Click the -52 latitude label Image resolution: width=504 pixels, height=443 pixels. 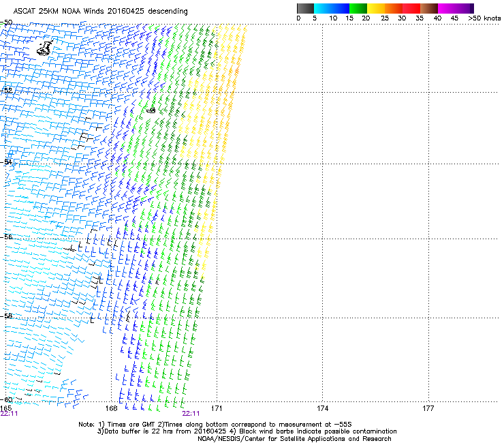point(6,91)
